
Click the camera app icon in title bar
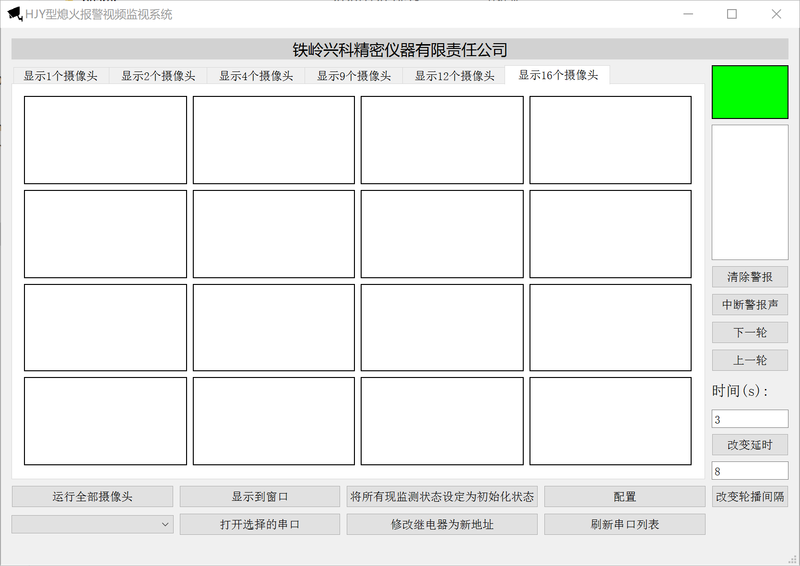click(15, 14)
